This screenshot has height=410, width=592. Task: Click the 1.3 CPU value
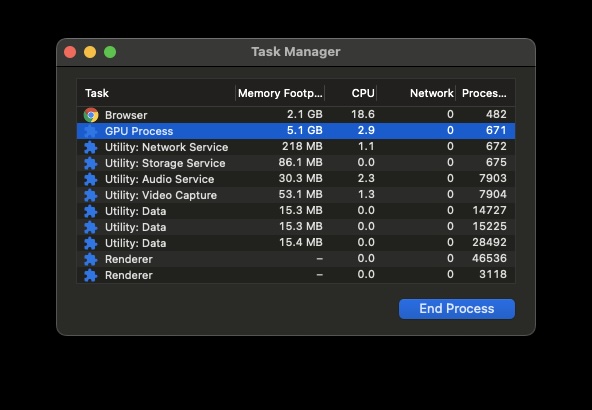click(366, 194)
